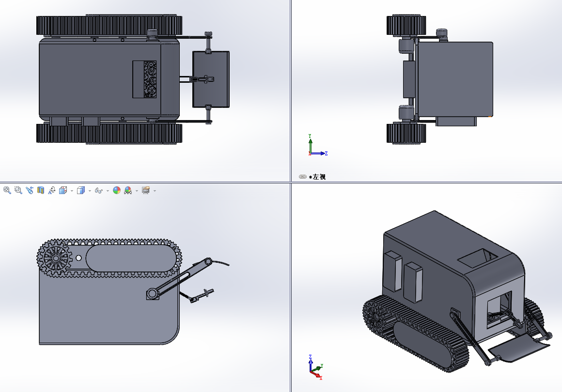Click the Display Style cube icon
Viewport: 562px width, 392px height.
pyautogui.click(x=81, y=191)
